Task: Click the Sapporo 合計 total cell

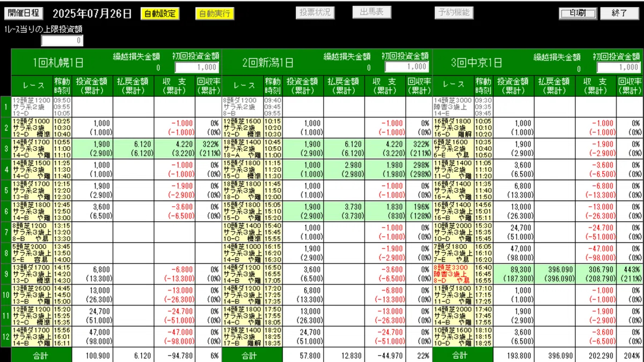Action: tap(40, 355)
